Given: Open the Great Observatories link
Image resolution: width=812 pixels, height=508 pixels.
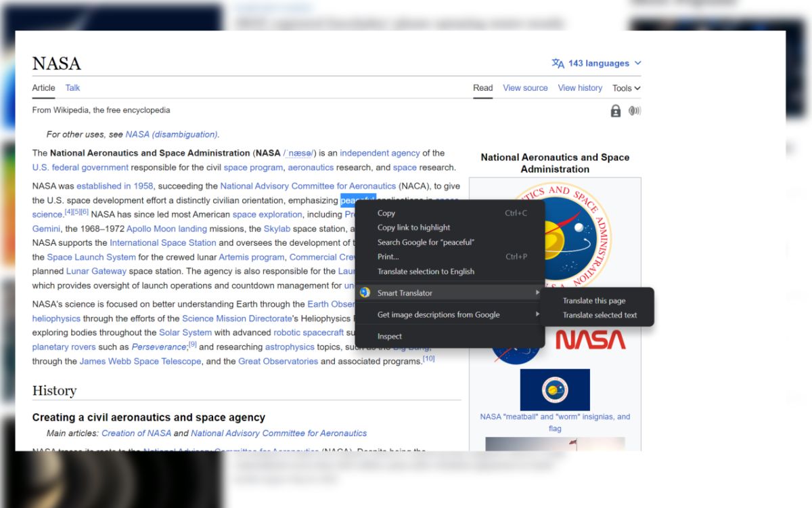Looking at the screenshot, I should pyautogui.click(x=278, y=362).
